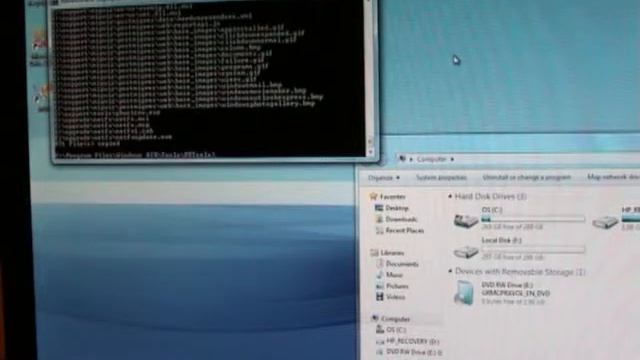Click the OS (C:) icon in navigation tree
This screenshot has width=640, height=360.
[380, 329]
